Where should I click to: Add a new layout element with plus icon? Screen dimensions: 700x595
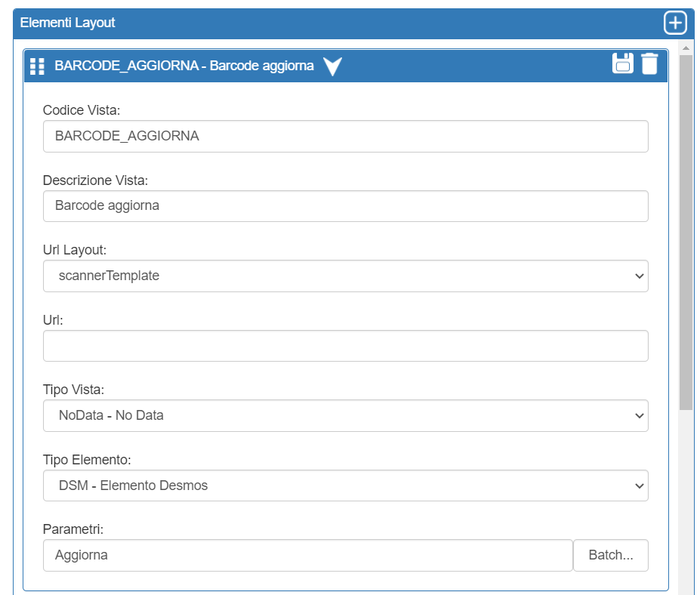674,23
